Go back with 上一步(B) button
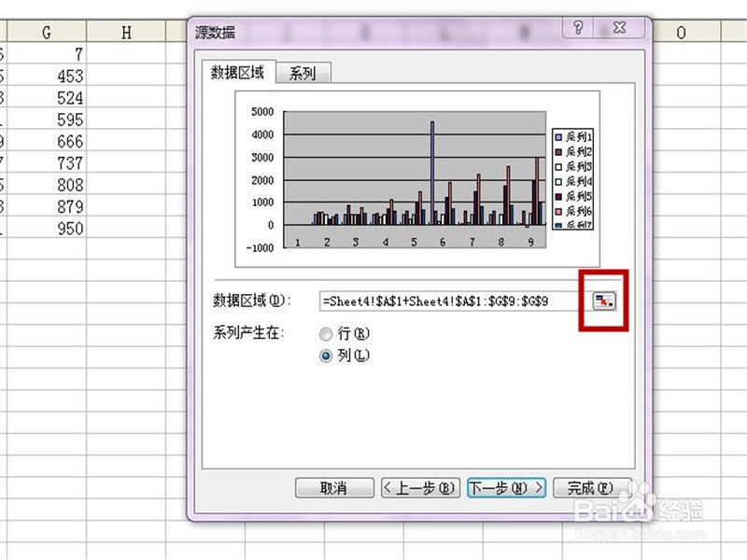Screen dimensions: 747x560 click(x=420, y=487)
